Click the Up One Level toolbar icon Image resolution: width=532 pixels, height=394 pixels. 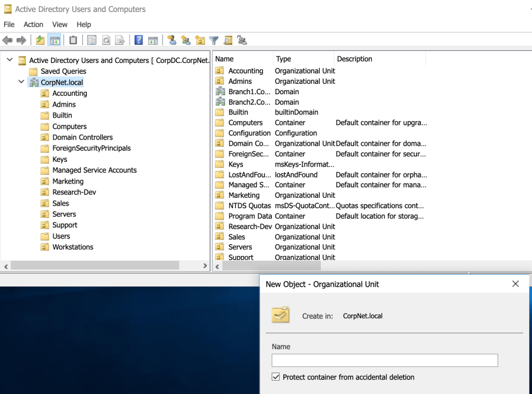[40, 40]
